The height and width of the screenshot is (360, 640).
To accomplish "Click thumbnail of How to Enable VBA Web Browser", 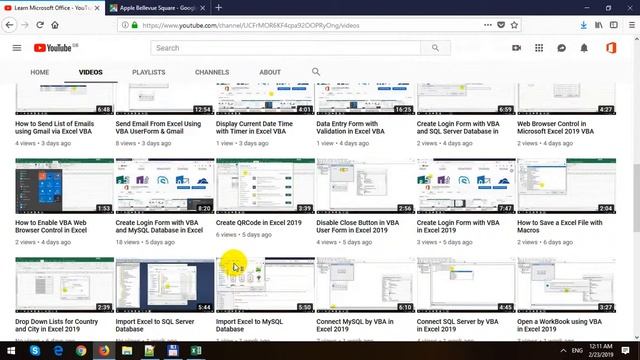I will (64, 186).
